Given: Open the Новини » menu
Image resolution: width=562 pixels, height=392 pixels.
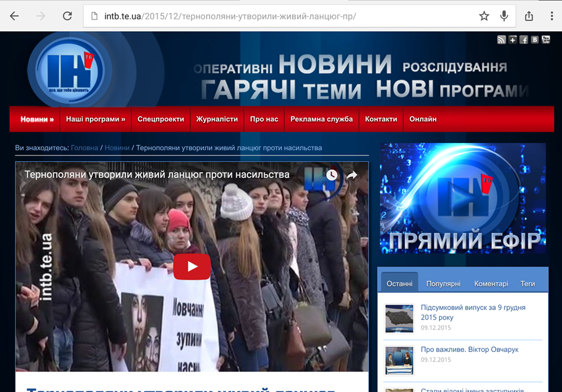Looking at the screenshot, I should point(37,119).
